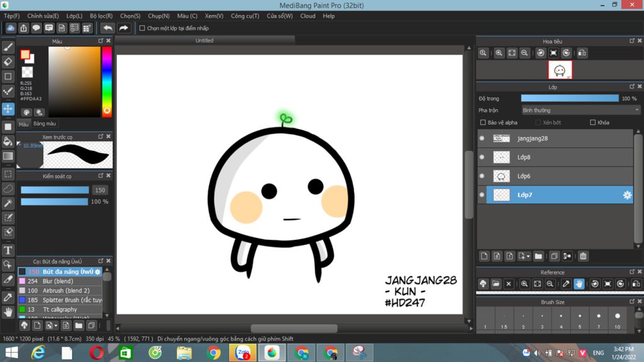Viewport: 644px width, 362px height.
Task: Clear the Reference panel image
Action: click(x=508, y=284)
